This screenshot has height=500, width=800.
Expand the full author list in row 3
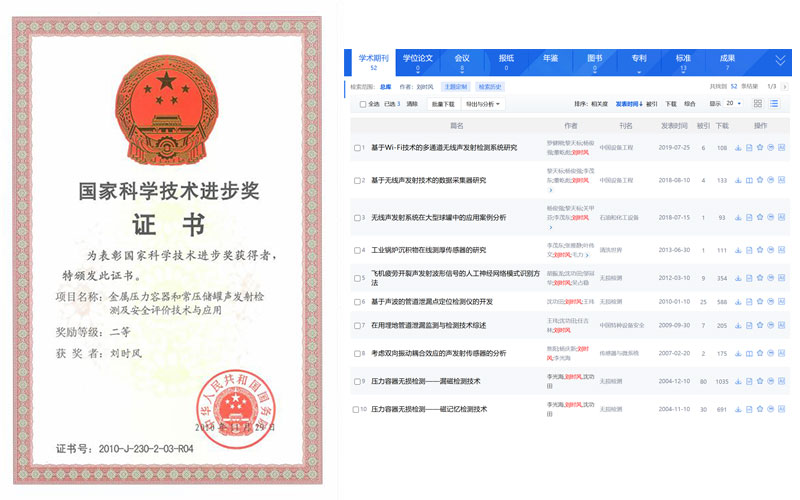tap(551, 227)
